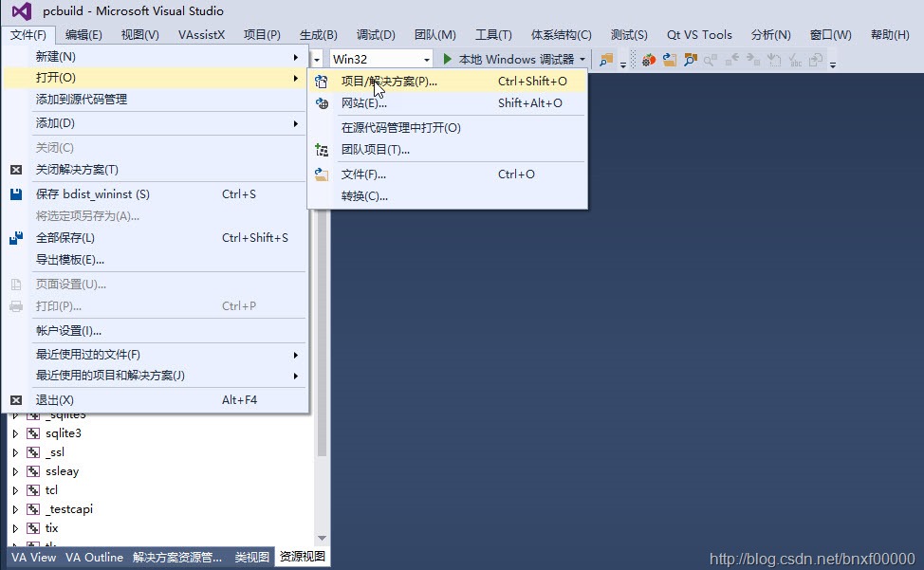Click the Close Solution X icon

point(16,170)
